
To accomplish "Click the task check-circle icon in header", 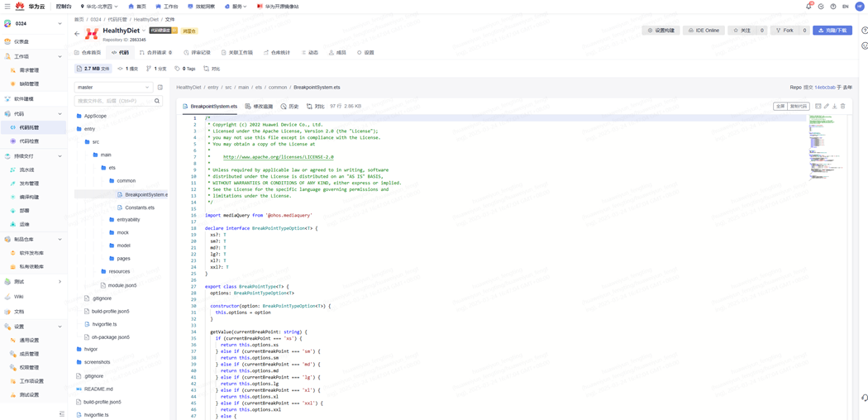I will pos(821,6).
